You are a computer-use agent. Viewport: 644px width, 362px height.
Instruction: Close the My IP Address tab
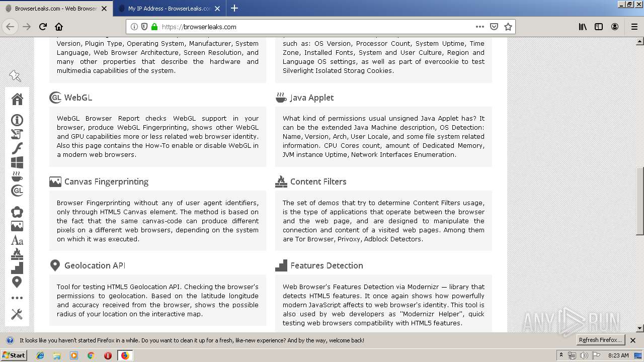pos(217,9)
